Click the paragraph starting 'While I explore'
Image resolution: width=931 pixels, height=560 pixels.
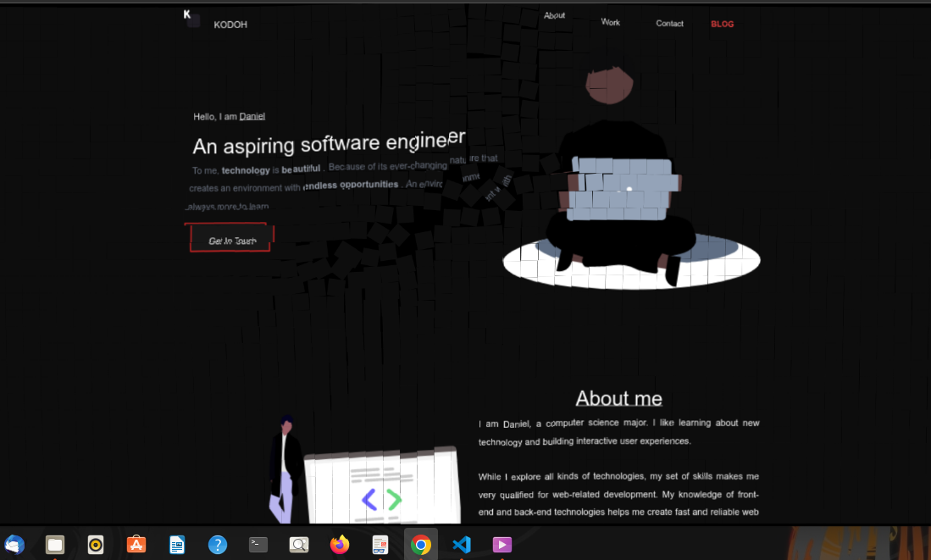618,494
